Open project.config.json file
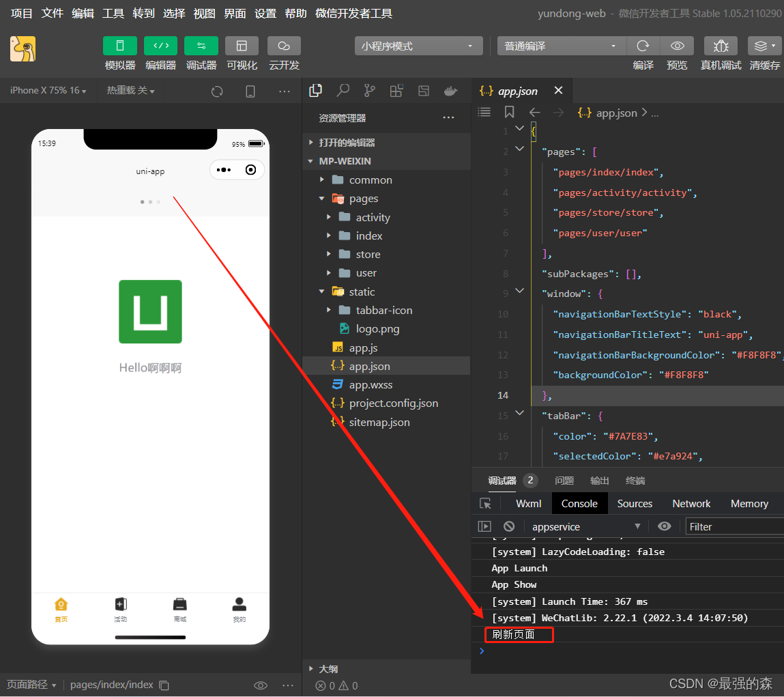 click(386, 403)
